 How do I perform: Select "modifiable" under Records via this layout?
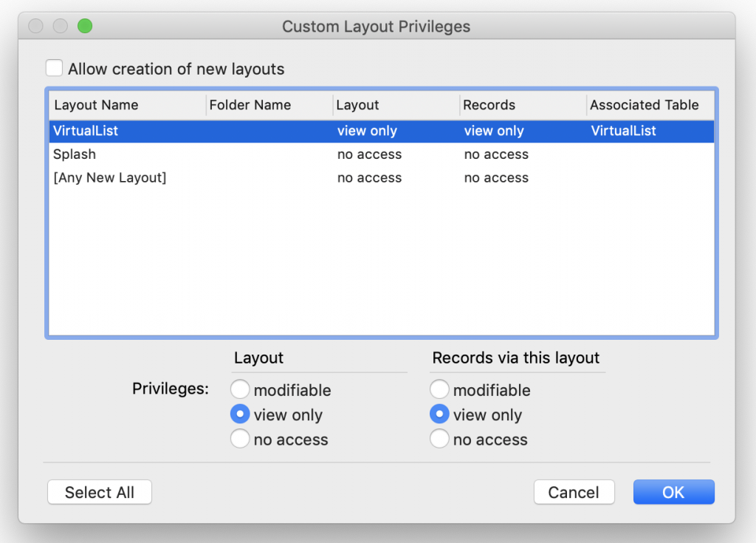(x=440, y=389)
